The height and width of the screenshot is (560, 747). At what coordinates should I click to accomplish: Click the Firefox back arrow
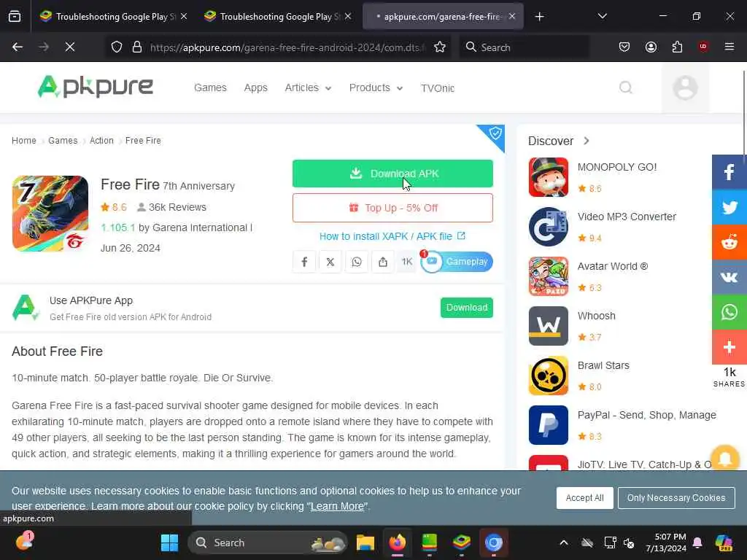pos(18,47)
